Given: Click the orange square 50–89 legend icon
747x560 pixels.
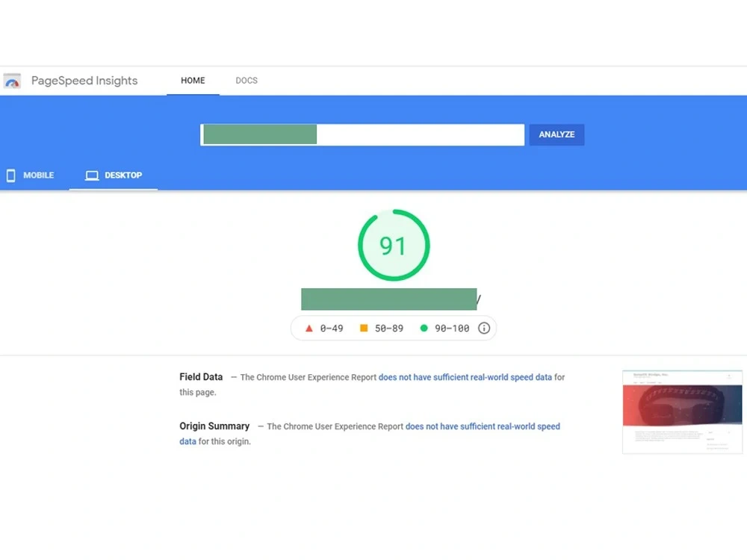Looking at the screenshot, I should click(x=364, y=328).
